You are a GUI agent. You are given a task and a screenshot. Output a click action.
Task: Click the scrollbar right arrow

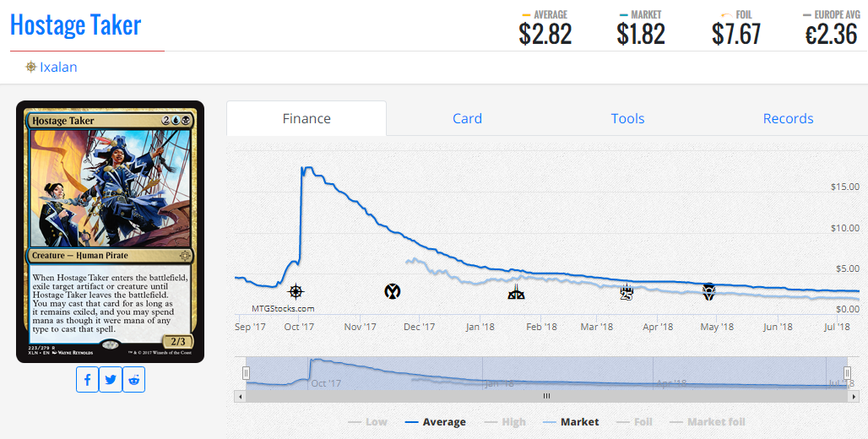(854, 397)
